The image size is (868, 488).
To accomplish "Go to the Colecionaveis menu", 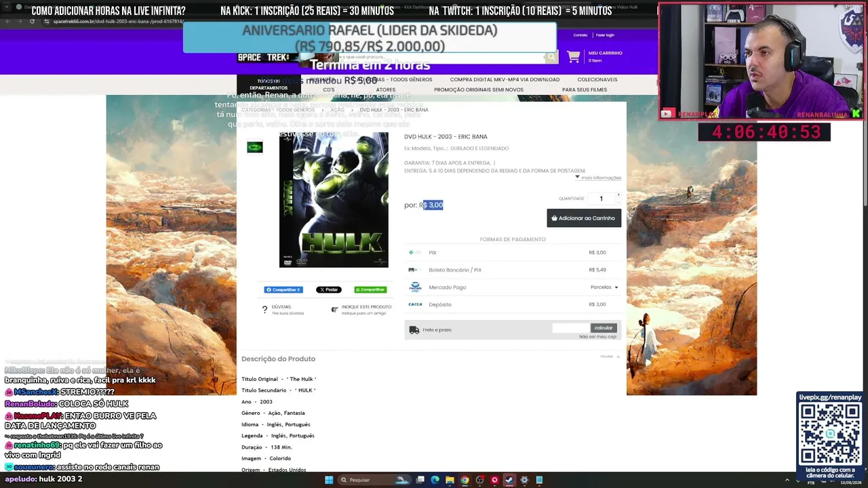I will pyautogui.click(x=597, y=80).
